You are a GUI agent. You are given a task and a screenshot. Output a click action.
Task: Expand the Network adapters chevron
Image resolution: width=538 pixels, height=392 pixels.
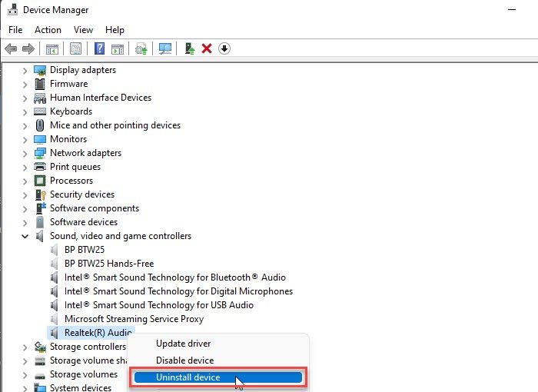point(25,154)
